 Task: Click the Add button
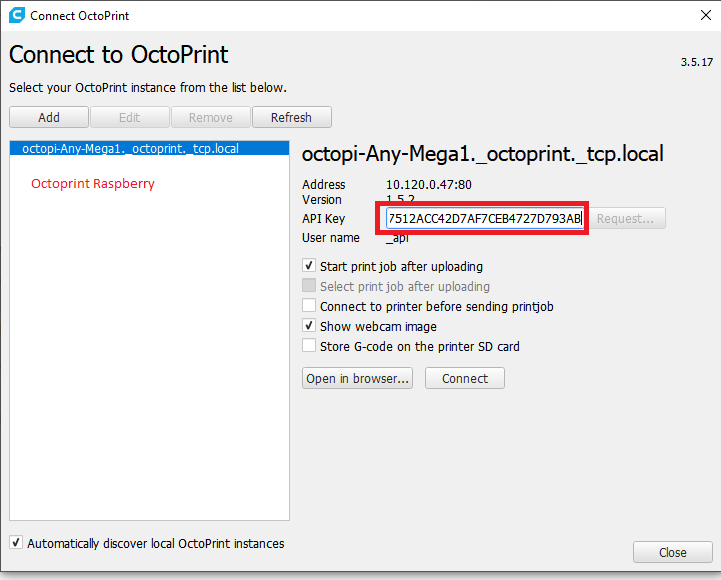(49, 117)
